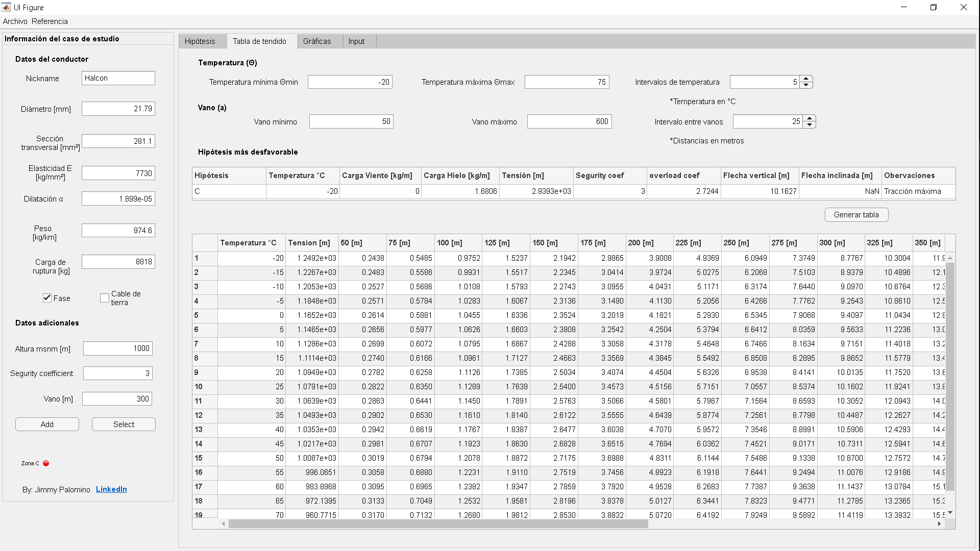
Task: Click the Flecha inclinada NaN cell
Action: tap(841, 191)
